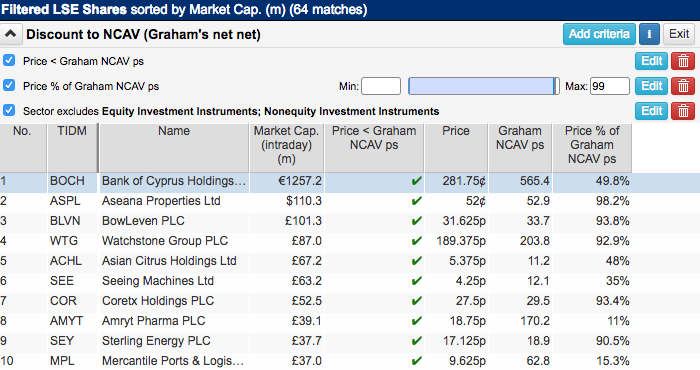
Task: Disable the Sector excludes criterion checkbox
Action: pyautogui.click(x=9, y=110)
